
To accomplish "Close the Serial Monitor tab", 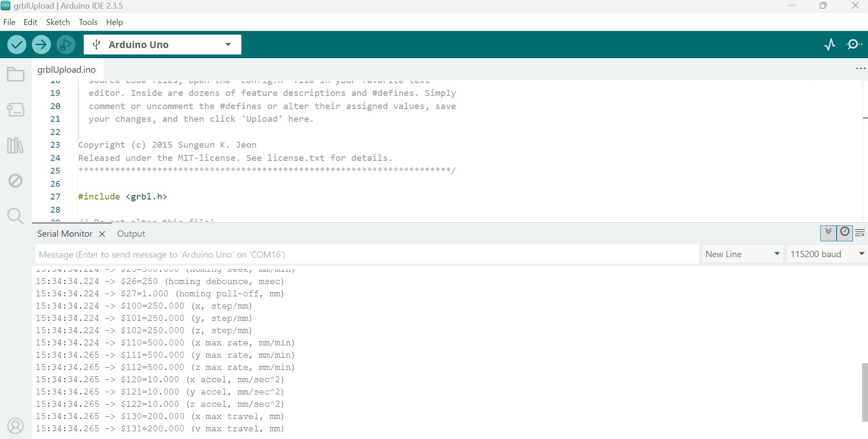I will click(102, 234).
